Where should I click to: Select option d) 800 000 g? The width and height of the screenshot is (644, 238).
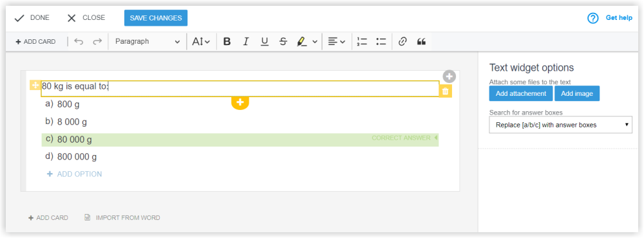[71, 157]
